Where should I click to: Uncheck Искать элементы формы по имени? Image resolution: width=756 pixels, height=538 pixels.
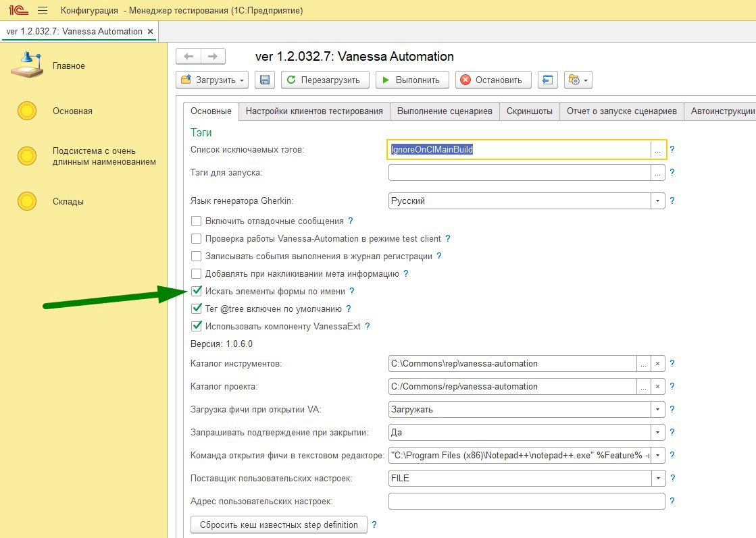(x=196, y=291)
